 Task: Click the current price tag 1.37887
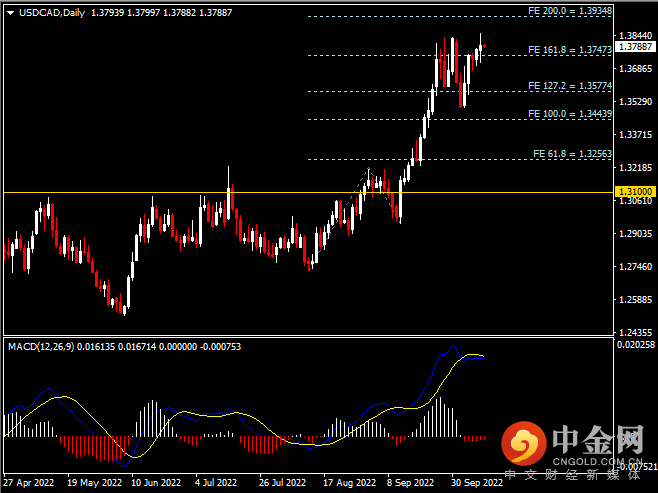(634, 47)
